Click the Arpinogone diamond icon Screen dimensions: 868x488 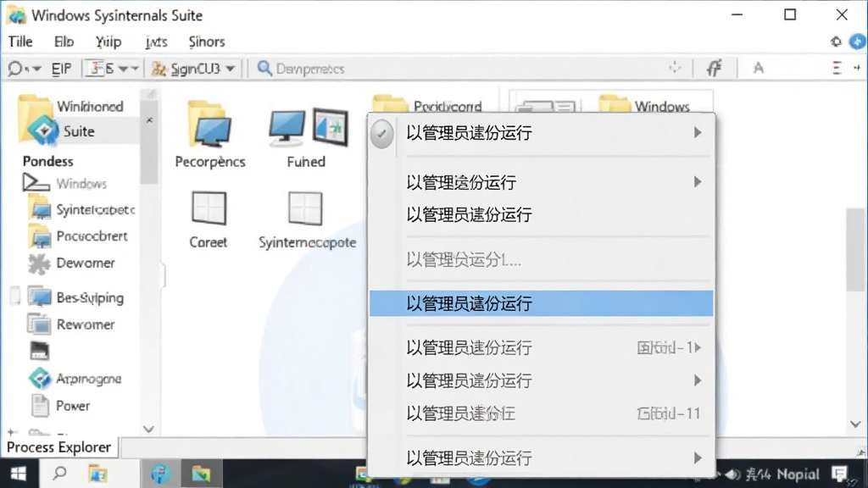click(x=39, y=379)
